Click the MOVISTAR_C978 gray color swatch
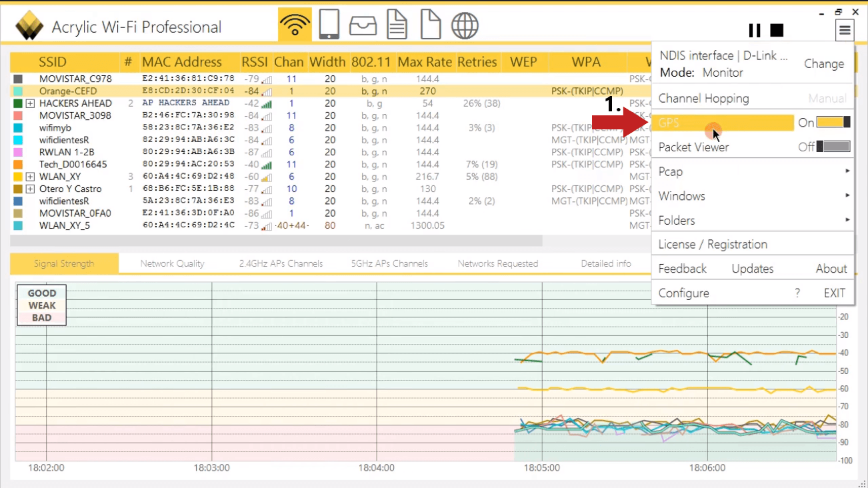Screen dimensions: 868x488 point(18,79)
